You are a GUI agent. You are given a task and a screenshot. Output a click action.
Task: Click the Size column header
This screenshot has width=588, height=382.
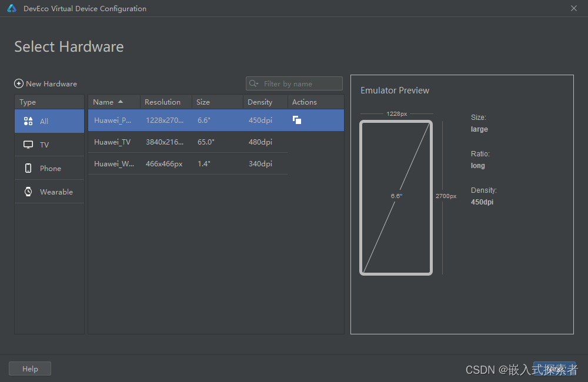(218, 102)
